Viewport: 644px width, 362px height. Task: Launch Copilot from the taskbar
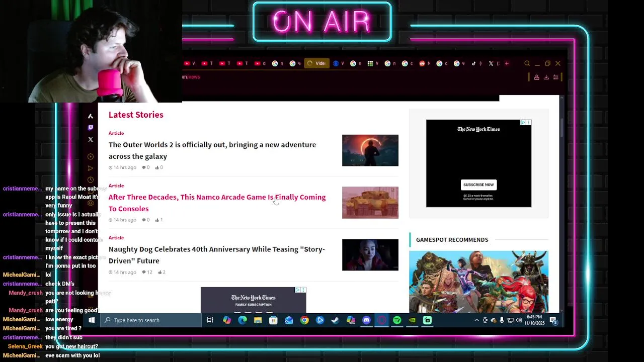(x=227, y=320)
